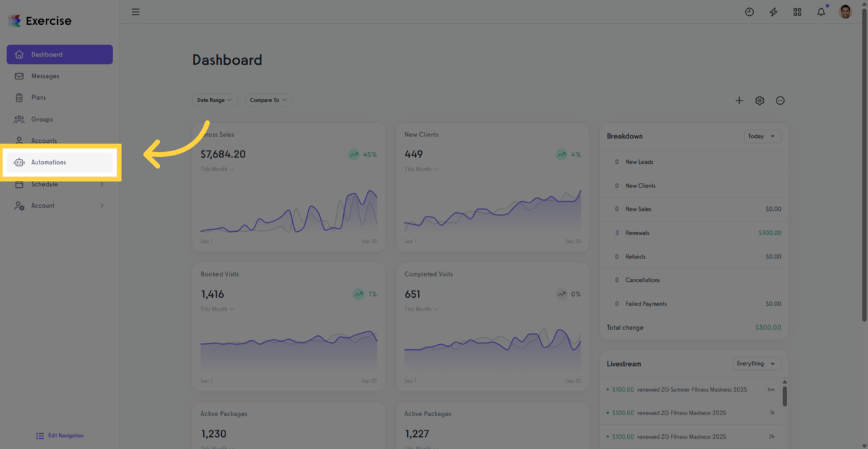Open the apps grid icon

797,12
